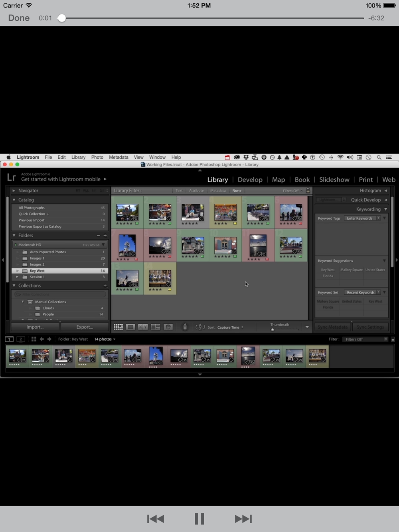The image size is (399, 532).
Task: Open macOS Spotlight search icon
Action: [379, 157]
